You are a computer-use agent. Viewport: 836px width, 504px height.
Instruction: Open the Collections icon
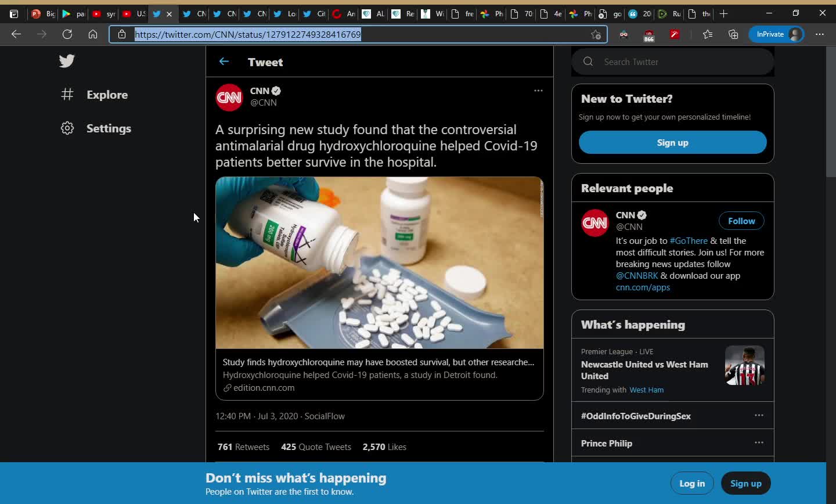tap(733, 34)
